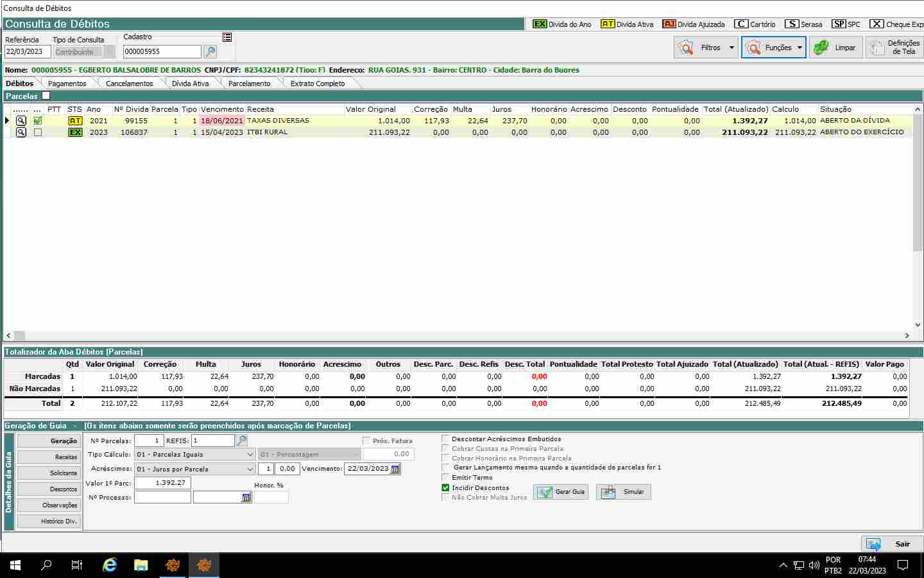The height and width of the screenshot is (578, 924).
Task: Click the Limpar button
Action: pyautogui.click(x=835, y=48)
